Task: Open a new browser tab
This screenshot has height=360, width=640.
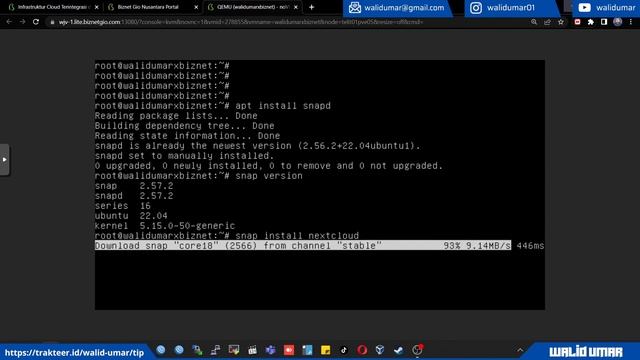Action: coord(311,7)
